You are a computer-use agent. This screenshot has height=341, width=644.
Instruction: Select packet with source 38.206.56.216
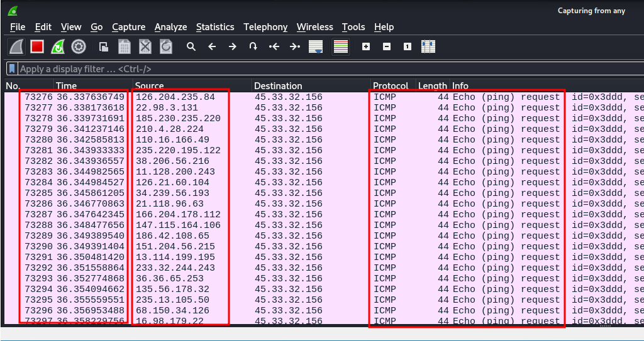[x=325, y=161]
